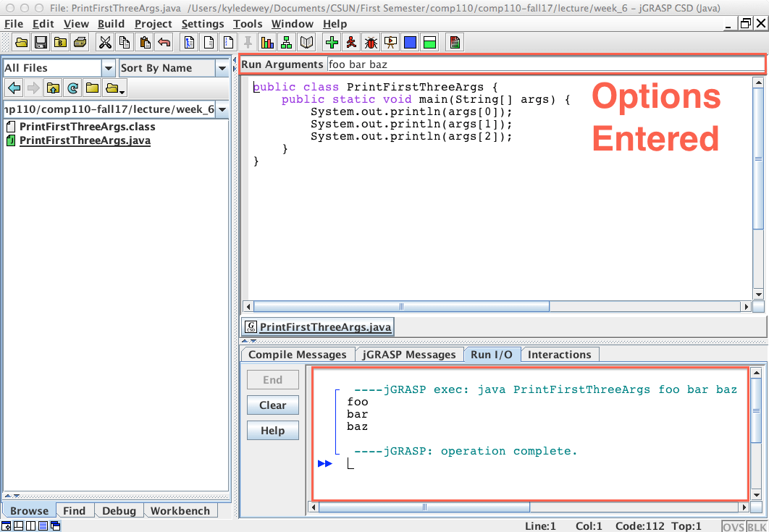Screen dimensions: 769x532
Task: Cut text using the scissors icon
Action: click(105, 42)
